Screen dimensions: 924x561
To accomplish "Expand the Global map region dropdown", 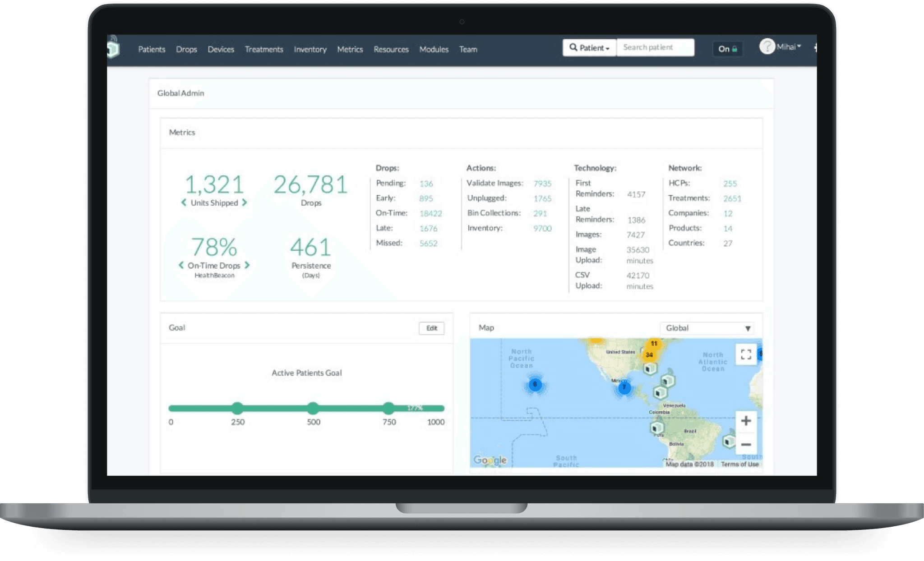I will [707, 328].
